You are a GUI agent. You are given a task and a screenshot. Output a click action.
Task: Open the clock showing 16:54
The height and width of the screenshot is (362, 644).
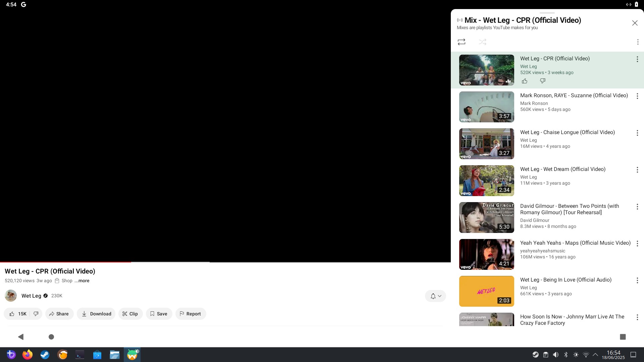613,355
